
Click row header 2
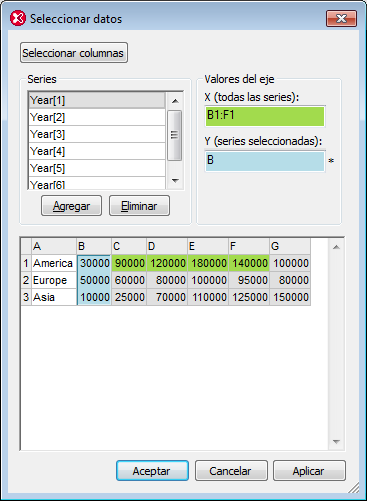(x=26, y=280)
